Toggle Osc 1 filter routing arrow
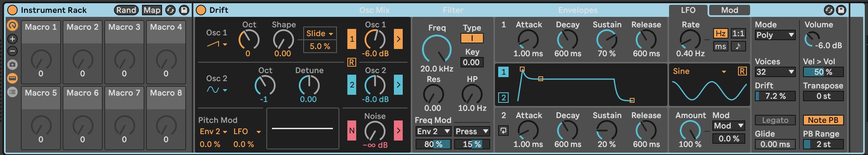 click(398, 39)
